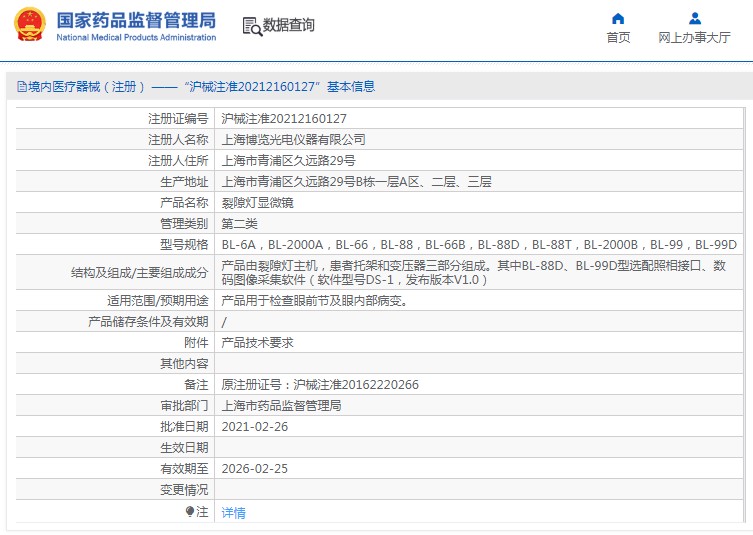
Task: Click the national emblem logo
Action: (30, 24)
